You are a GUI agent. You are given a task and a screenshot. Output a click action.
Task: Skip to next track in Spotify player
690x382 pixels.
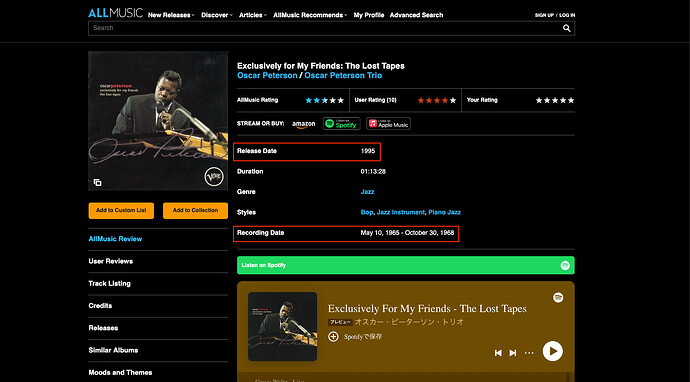point(513,353)
